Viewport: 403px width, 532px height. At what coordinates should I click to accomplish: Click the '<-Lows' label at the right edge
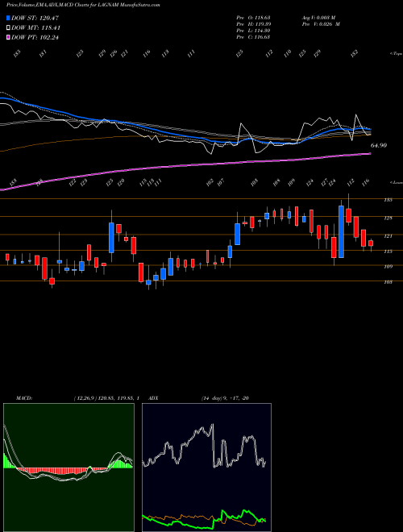(396, 182)
